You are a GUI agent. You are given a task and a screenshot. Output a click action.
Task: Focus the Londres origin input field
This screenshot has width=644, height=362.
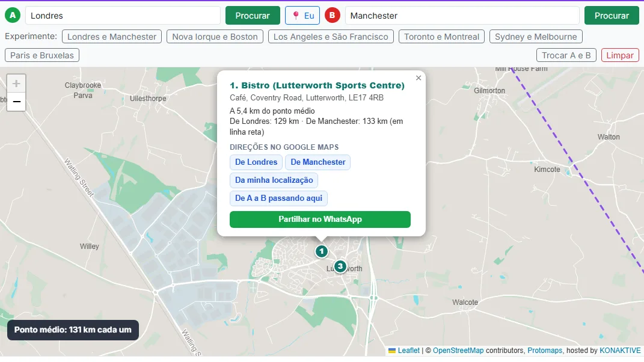click(123, 16)
